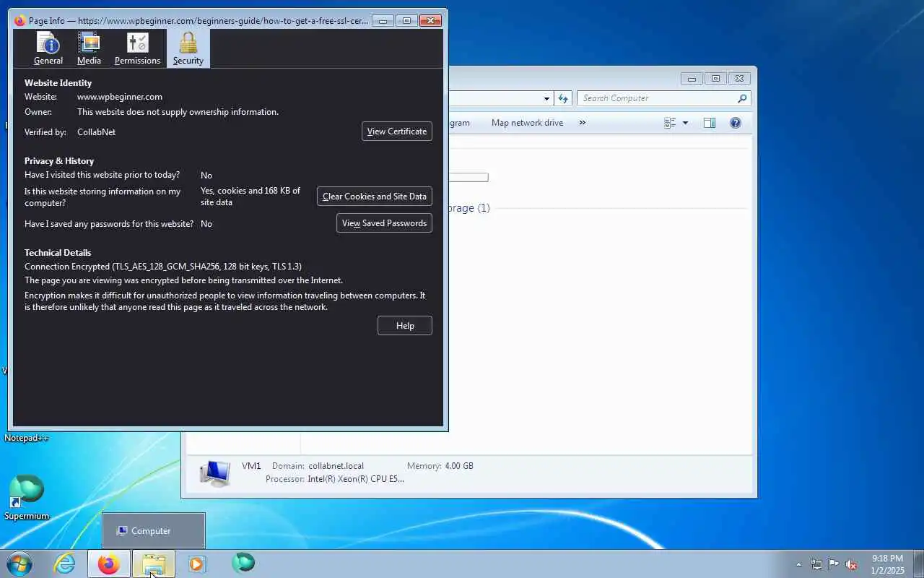Click the Firefox taskbar icon
The image size is (924, 578).
[x=109, y=564]
